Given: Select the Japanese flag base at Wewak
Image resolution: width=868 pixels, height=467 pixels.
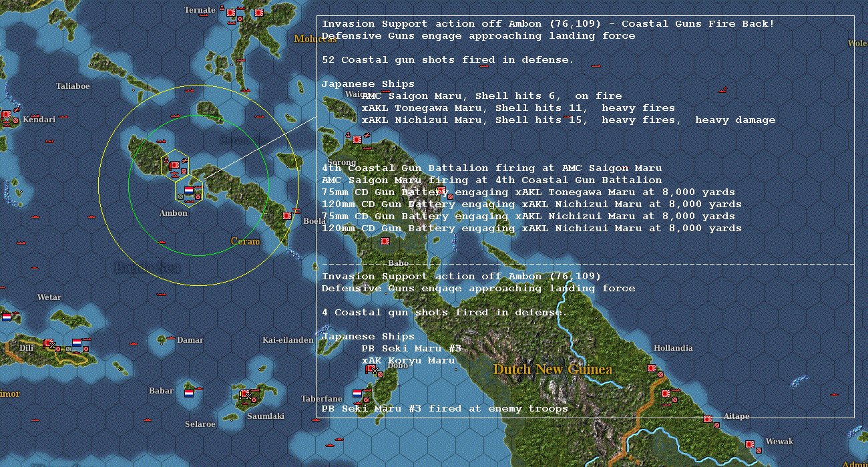Looking at the screenshot, I should tap(750, 443).
